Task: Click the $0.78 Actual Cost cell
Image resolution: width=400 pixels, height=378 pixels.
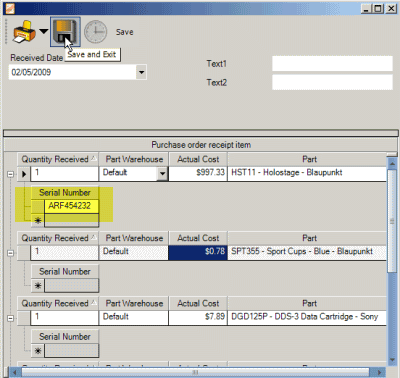Action: pos(198,253)
